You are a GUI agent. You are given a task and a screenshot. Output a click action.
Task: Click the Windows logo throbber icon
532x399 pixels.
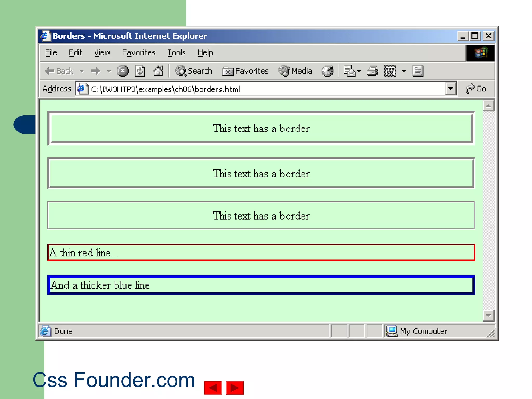click(480, 53)
